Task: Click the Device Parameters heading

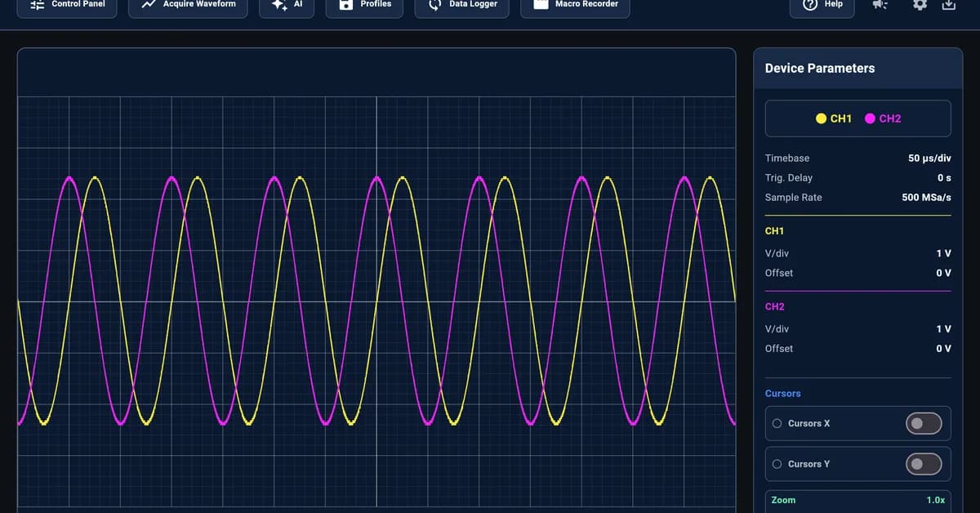Action: coord(820,69)
